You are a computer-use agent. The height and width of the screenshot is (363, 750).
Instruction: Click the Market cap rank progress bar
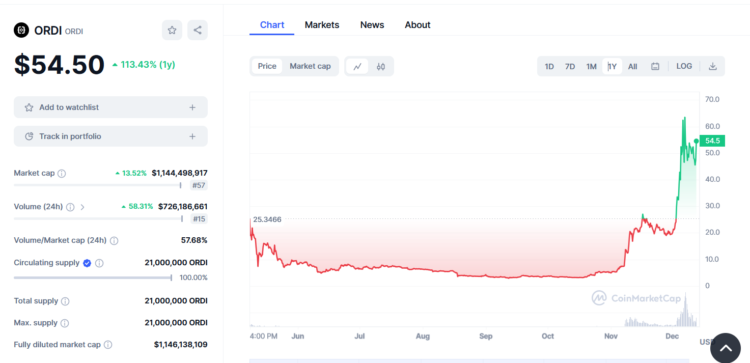98,185
